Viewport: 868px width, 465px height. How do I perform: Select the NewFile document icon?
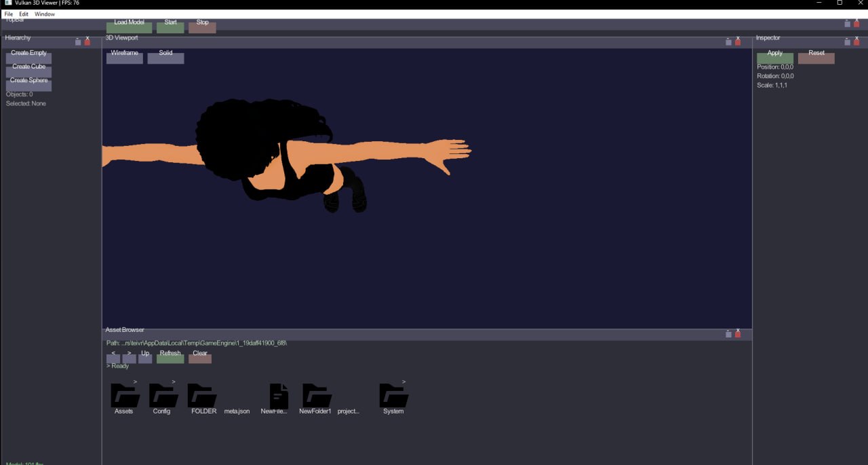pos(279,396)
